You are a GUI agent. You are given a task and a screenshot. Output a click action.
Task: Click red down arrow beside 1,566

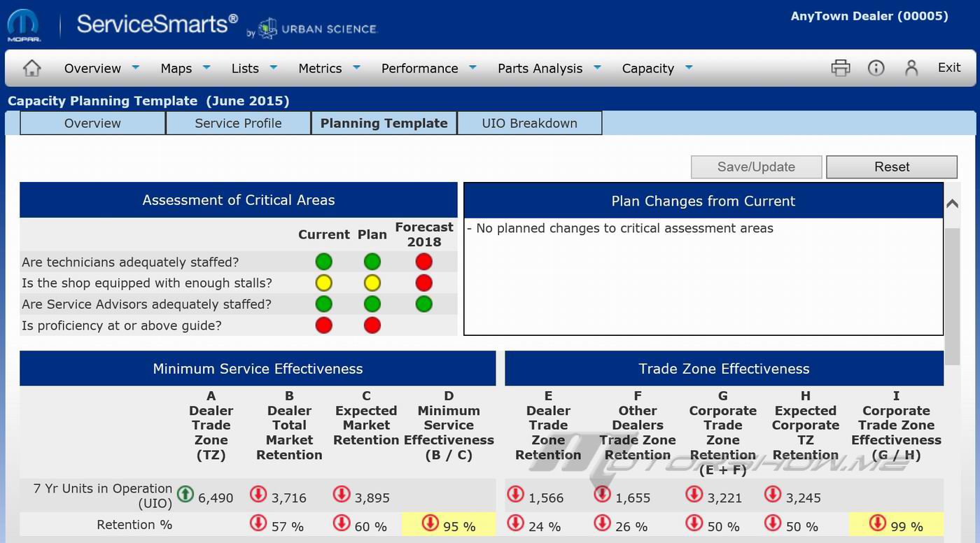pyautogui.click(x=515, y=494)
